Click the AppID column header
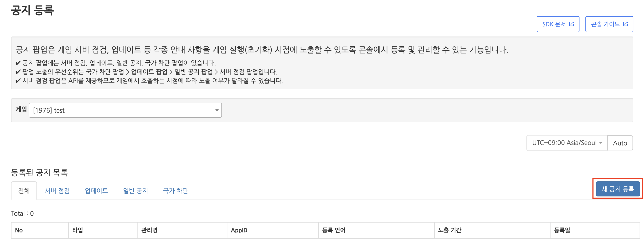 (x=239, y=230)
